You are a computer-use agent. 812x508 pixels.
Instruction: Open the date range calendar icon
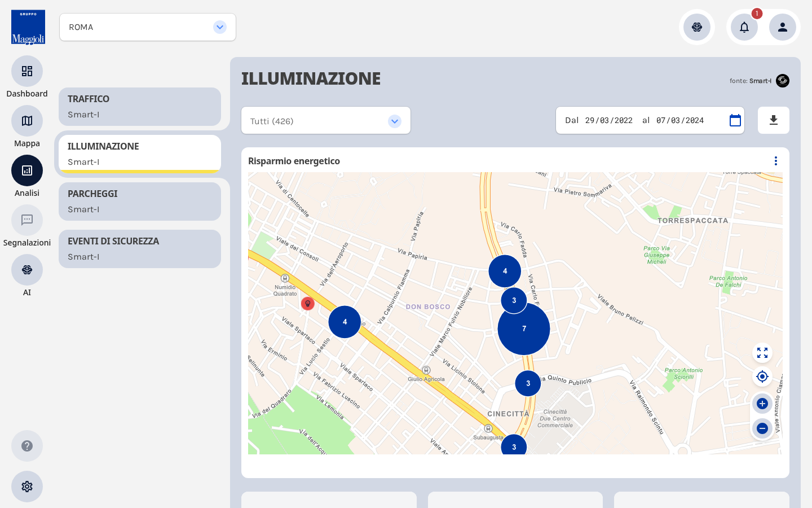(735, 120)
